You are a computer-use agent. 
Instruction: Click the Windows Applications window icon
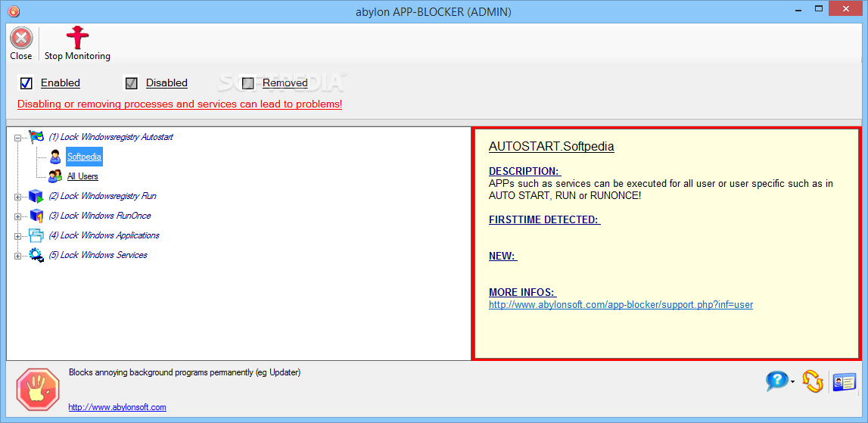coord(36,235)
